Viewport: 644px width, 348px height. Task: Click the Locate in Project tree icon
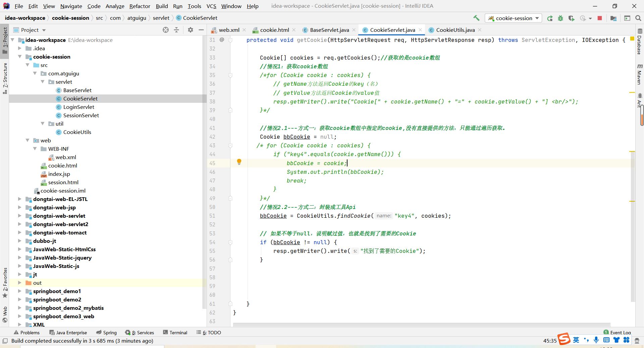point(166,30)
